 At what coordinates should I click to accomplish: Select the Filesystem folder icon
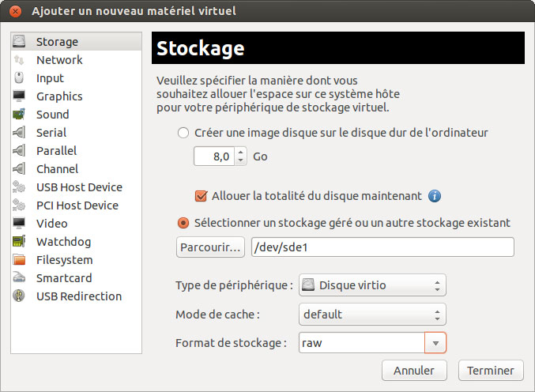[19, 260]
